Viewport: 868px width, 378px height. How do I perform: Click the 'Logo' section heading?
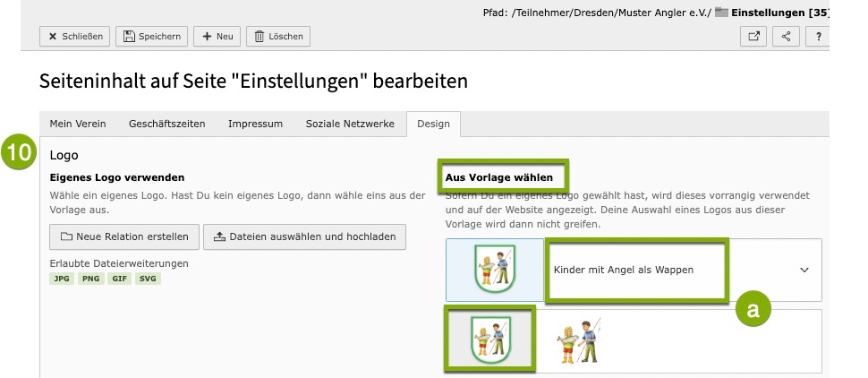click(64, 156)
